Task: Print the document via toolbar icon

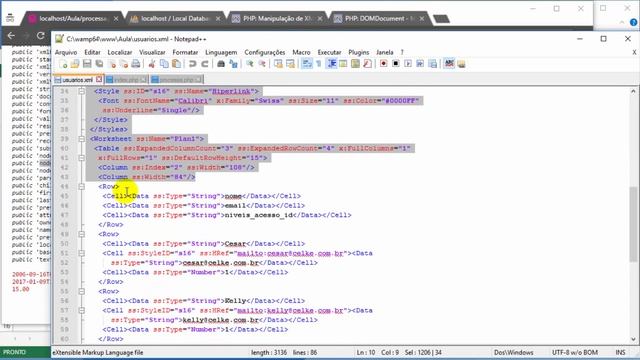Action: [136, 64]
